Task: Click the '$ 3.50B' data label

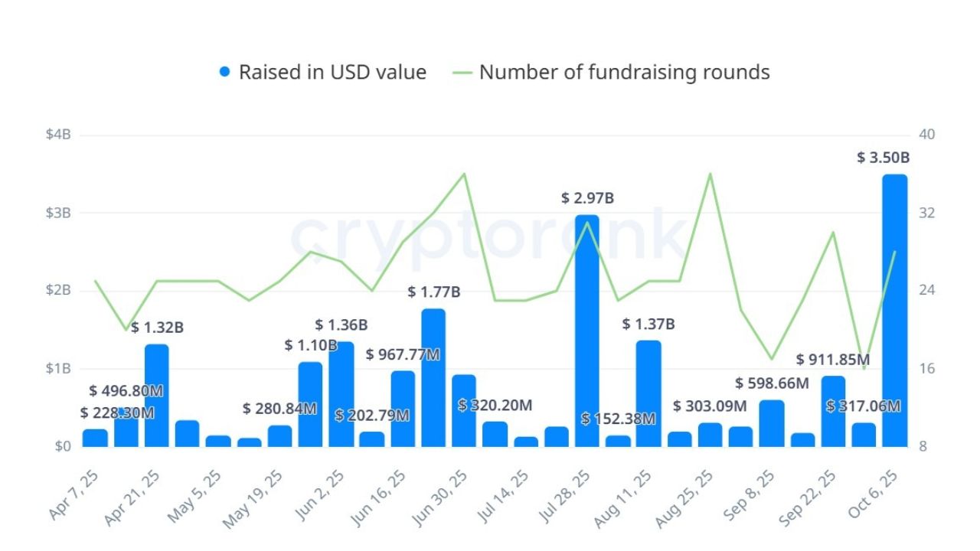Action: coord(883,158)
